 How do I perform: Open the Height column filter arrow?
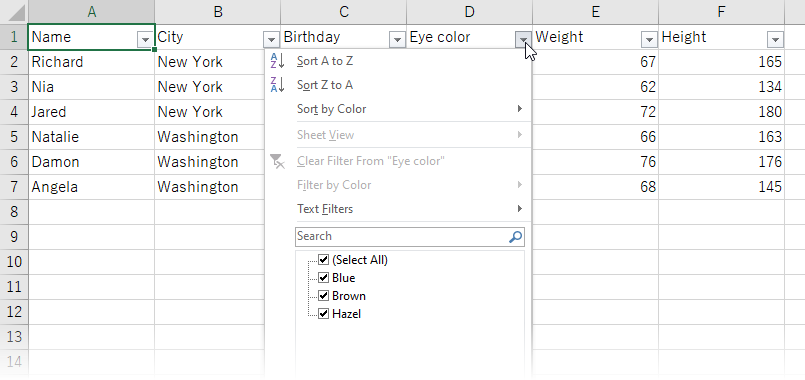(x=775, y=40)
